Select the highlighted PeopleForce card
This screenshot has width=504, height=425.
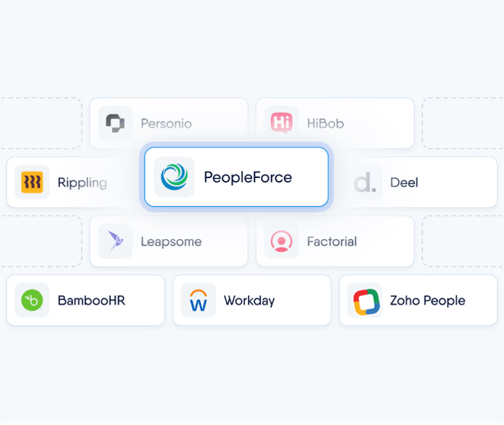(236, 177)
